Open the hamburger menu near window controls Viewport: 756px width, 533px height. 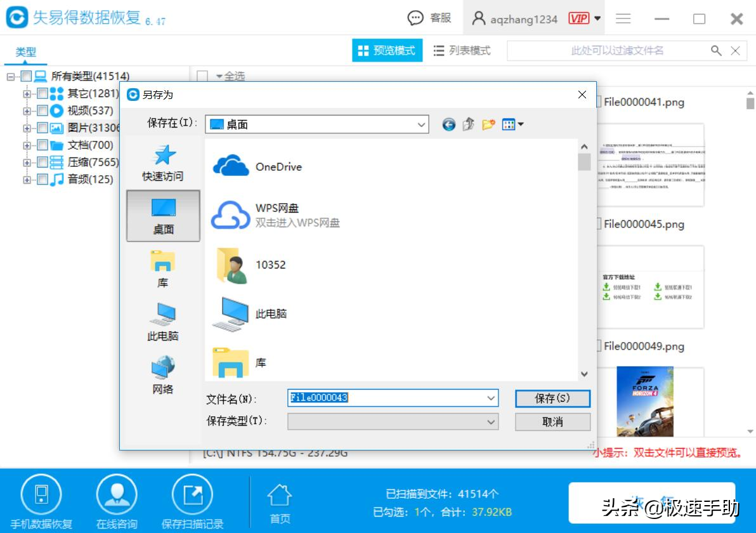point(623,18)
